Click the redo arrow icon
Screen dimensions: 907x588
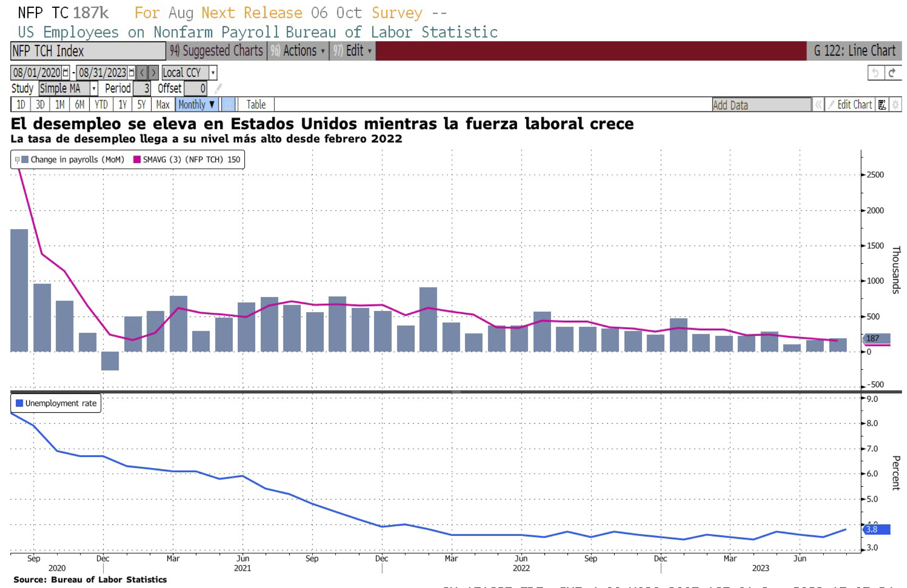pos(892,72)
